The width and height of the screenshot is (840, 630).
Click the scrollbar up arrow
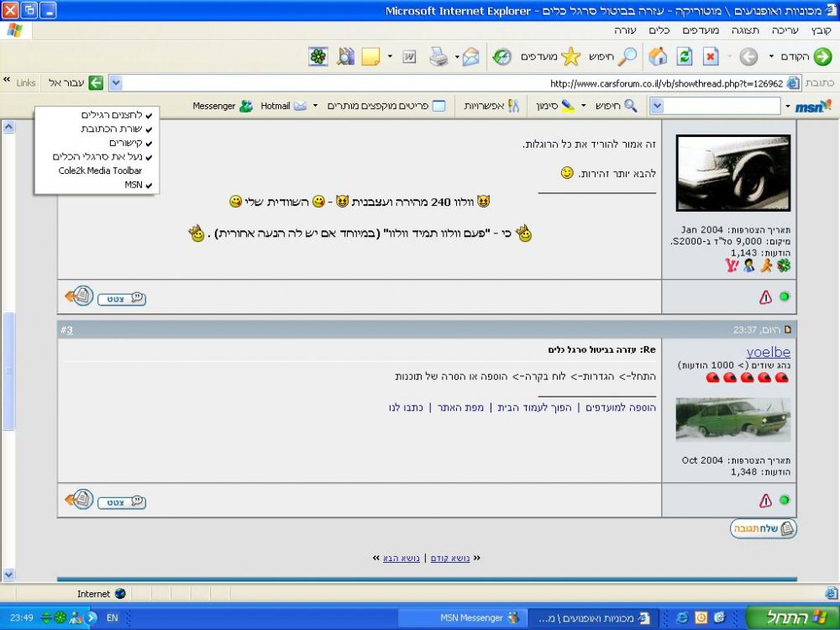8,127
